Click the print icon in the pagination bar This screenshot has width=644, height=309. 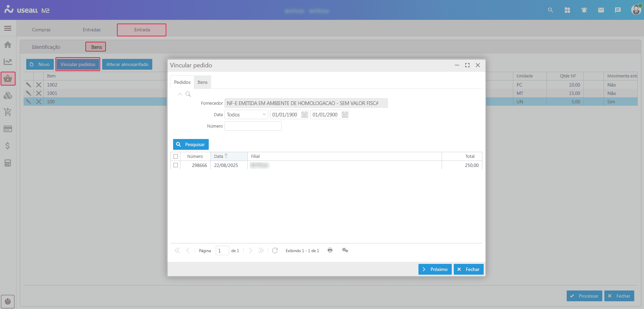(x=330, y=250)
